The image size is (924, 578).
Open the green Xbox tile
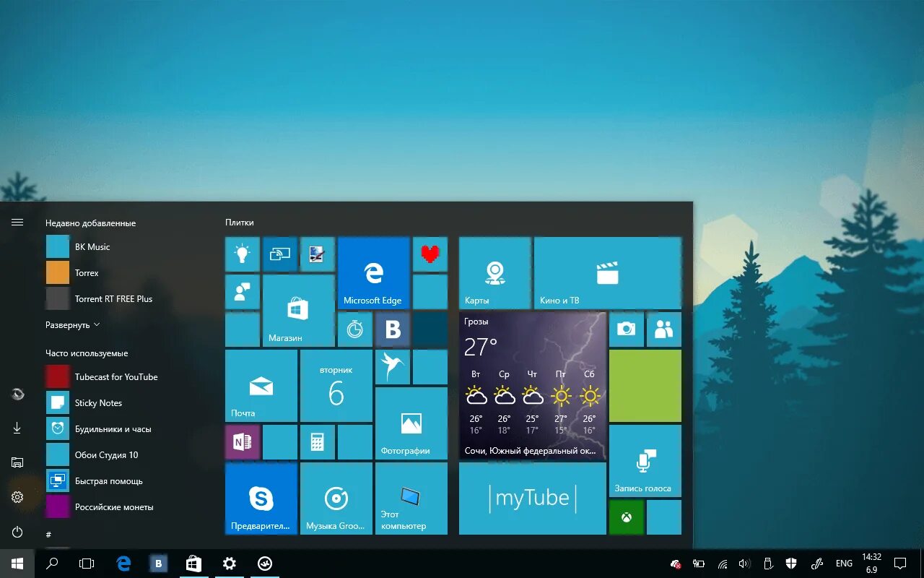tap(627, 517)
